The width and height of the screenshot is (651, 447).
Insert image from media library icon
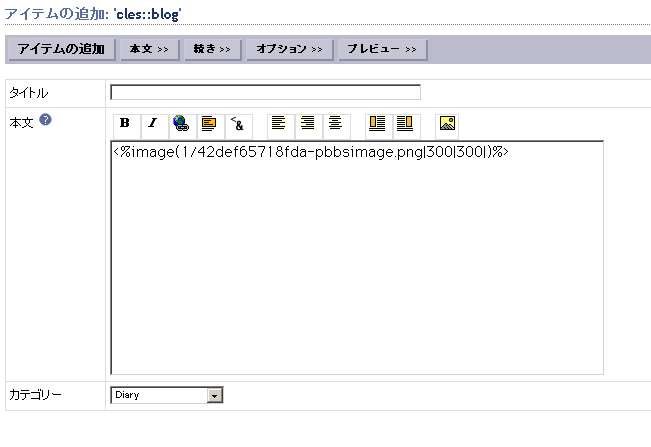point(447,126)
